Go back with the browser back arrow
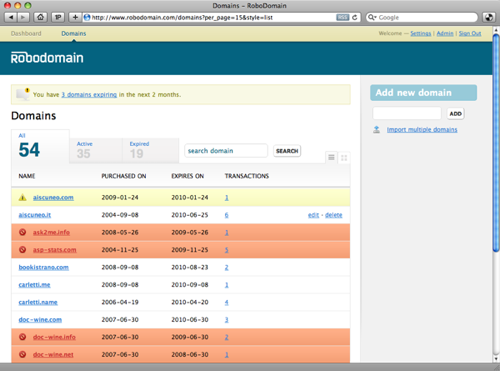500x371 pixels. (11, 17)
